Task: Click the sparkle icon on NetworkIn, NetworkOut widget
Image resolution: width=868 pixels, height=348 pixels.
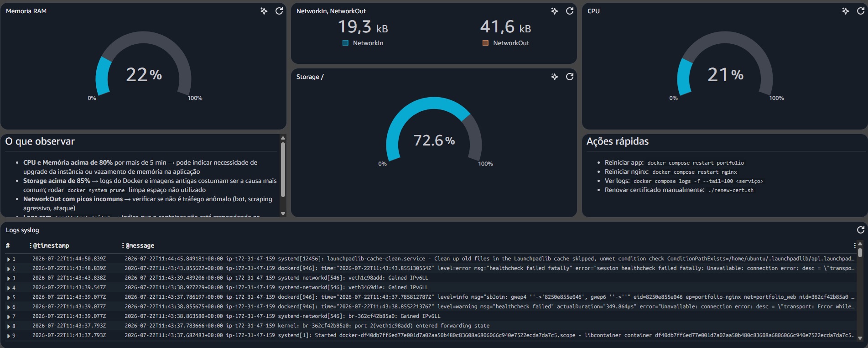Action: pos(554,11)
